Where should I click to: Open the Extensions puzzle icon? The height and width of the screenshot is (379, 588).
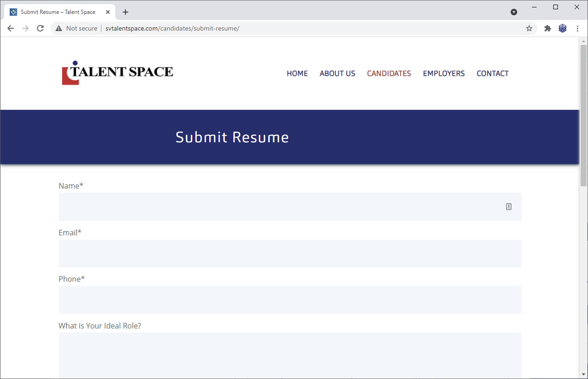[x=548, y=28]
